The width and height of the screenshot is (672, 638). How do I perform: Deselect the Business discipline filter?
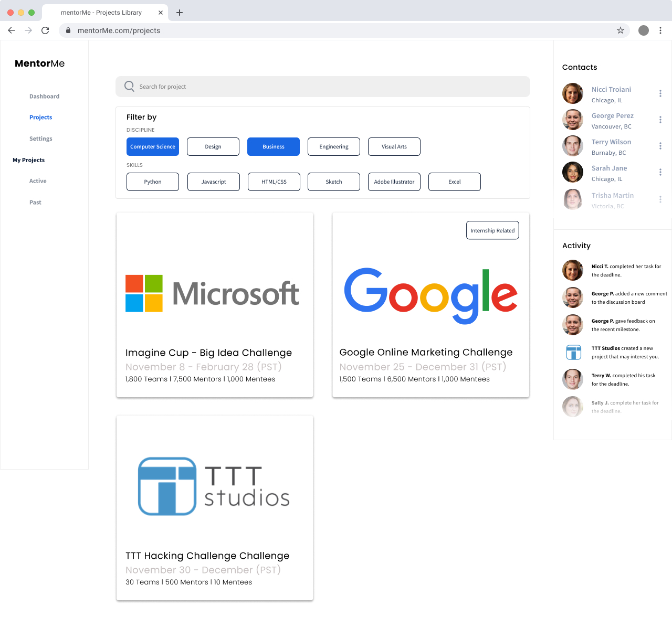274,146
